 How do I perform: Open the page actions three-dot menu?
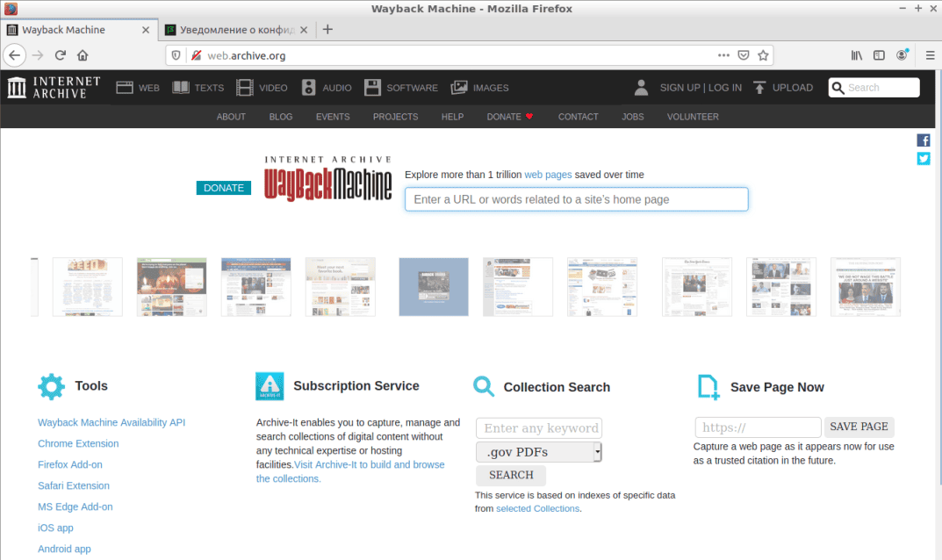pyautogui.click(x=723, y=55)
